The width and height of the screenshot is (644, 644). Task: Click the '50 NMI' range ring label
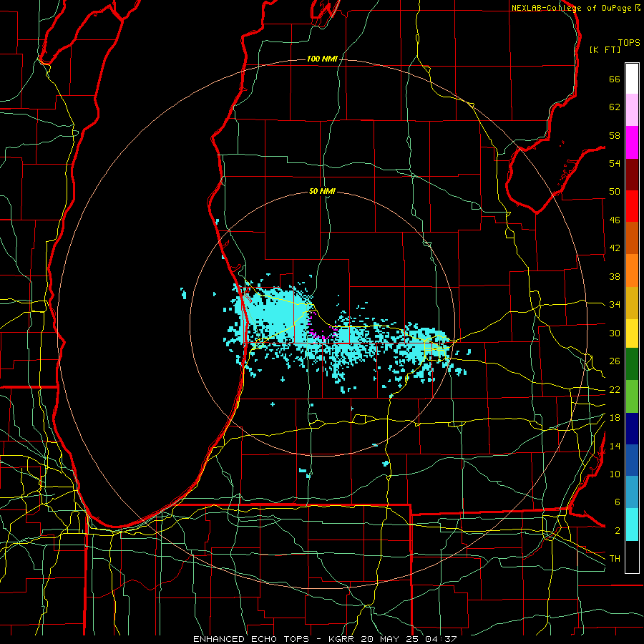point(322,191)
